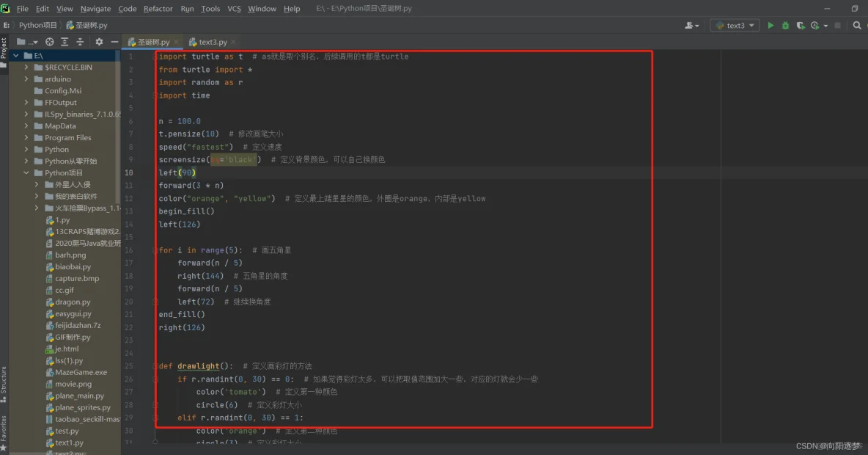Click 圣诞树.py in the breadcrumb bar
Viewport: 868px width, 455px height.
(87, 26)
